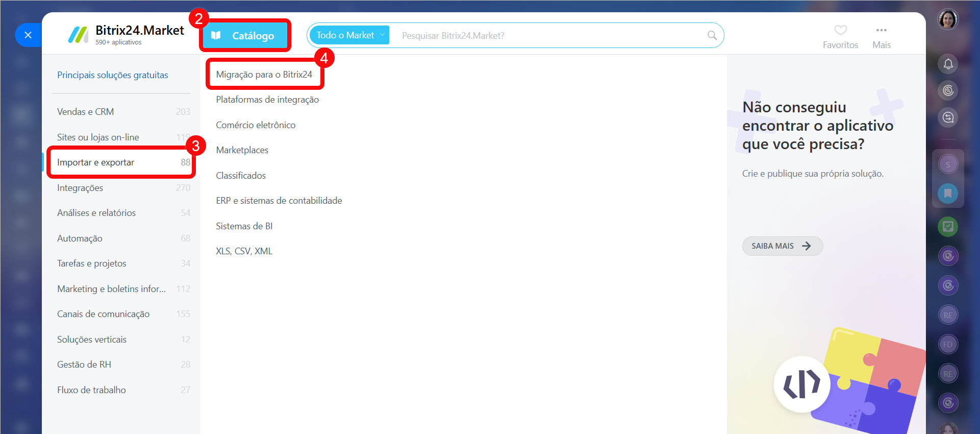
Task: Click the green checkmark task icon
Action: tap(948, 226)
